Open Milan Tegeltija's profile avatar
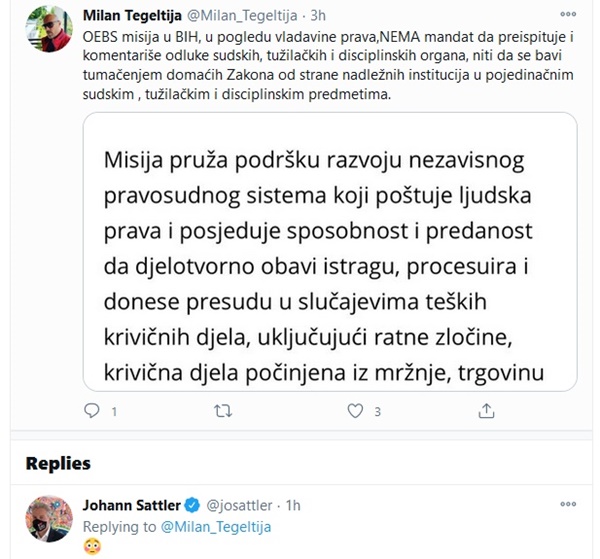The height and width of the screenshot is (559, 600). pos(46,28)
